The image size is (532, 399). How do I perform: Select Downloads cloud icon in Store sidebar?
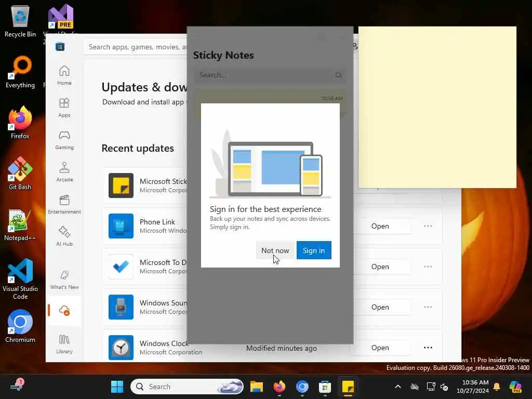(x=64, y=311)
